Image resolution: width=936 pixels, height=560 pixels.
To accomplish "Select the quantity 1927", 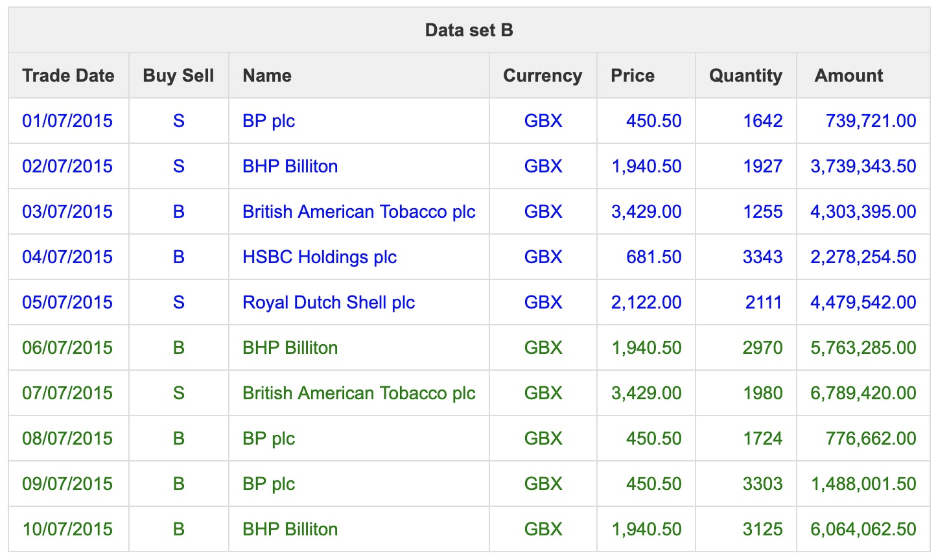I will coord(763,167).
